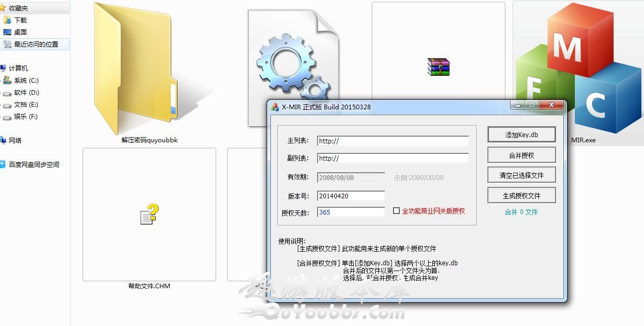The width and height of the screenshot is (644, 326).
Task: Click the 生成授权文件 button
Action: coord(521,196)
